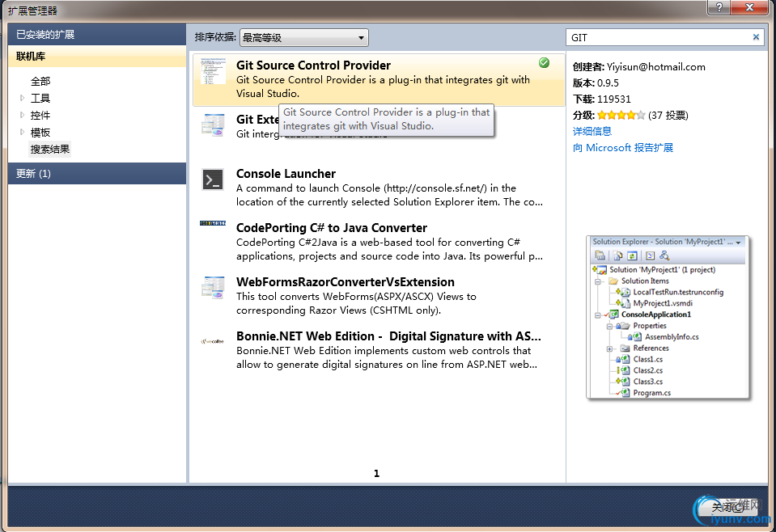
Task: Click creator Yiyisun@hotmail.com text
Action: pos(655,67)
